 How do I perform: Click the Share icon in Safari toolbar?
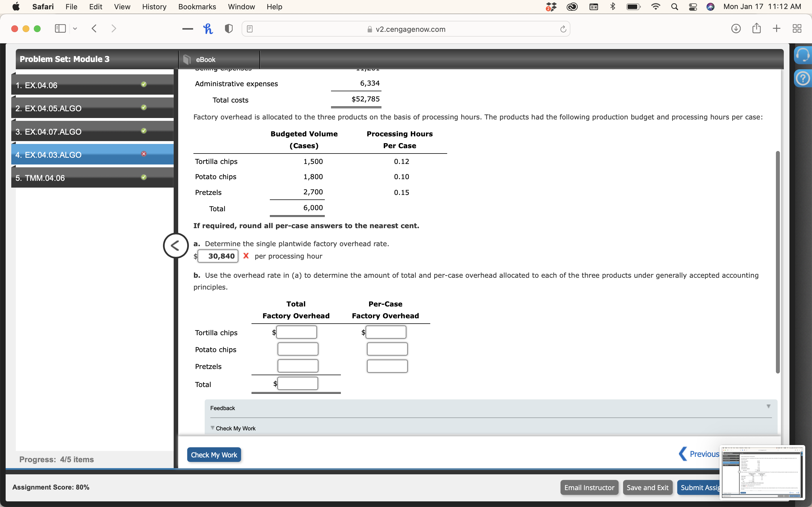(756, 29)
